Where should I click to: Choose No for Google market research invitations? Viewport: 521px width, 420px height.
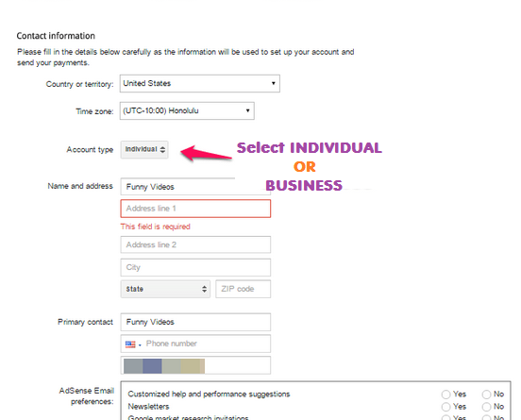click(486, 418)
